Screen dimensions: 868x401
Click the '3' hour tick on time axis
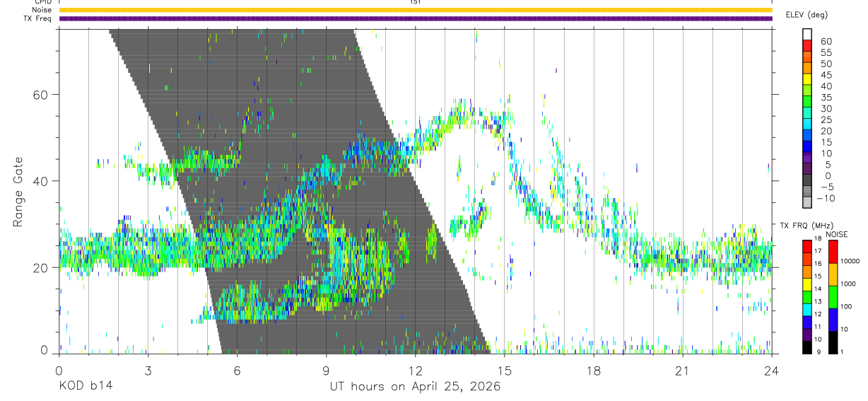(148, 371)
